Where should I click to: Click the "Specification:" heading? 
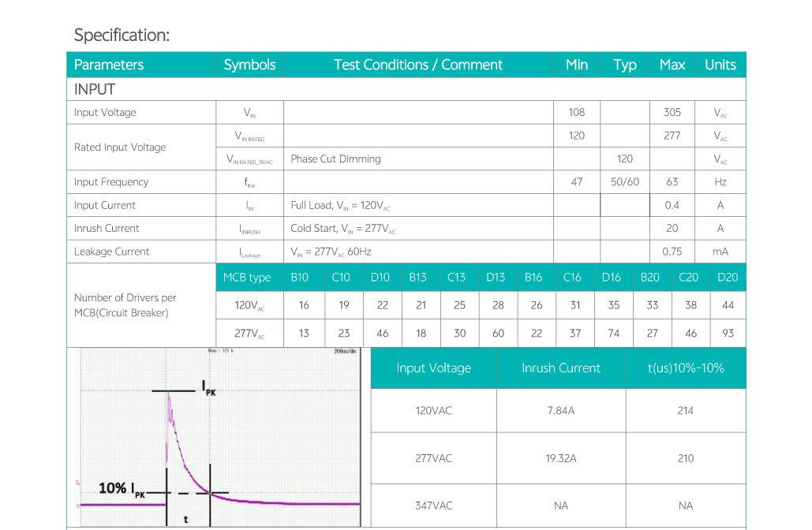[122, 35]
